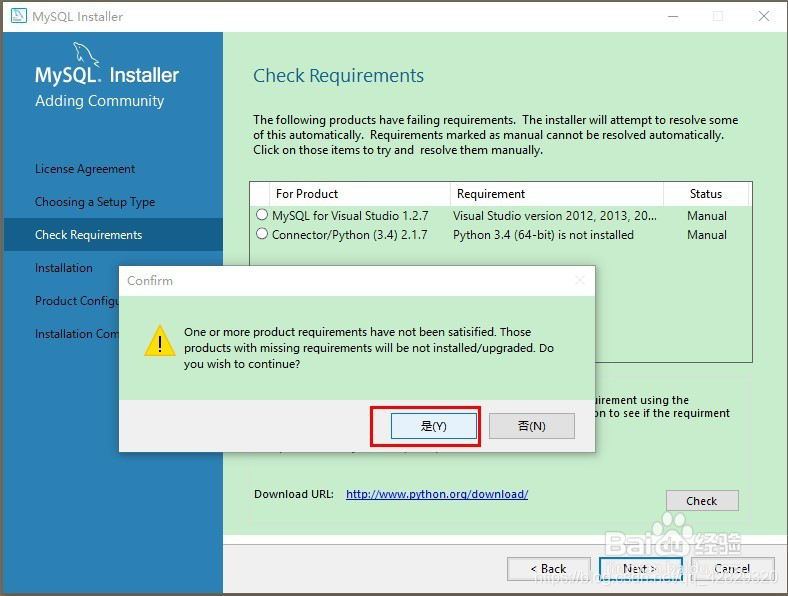
Task: Open Installation step in sidebar
Action: [x=64, y=268]
